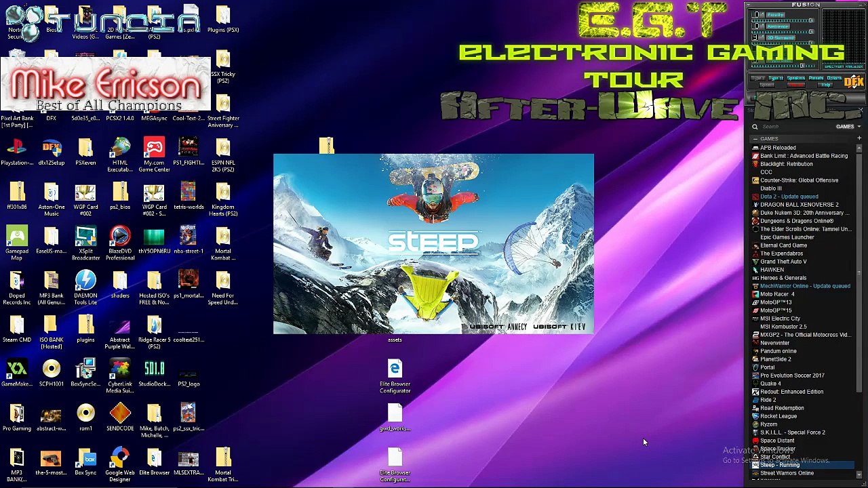Open the SENDCODE desktop icon
Image resolution: width=868 pixels, height=488 pixels.
120,417
